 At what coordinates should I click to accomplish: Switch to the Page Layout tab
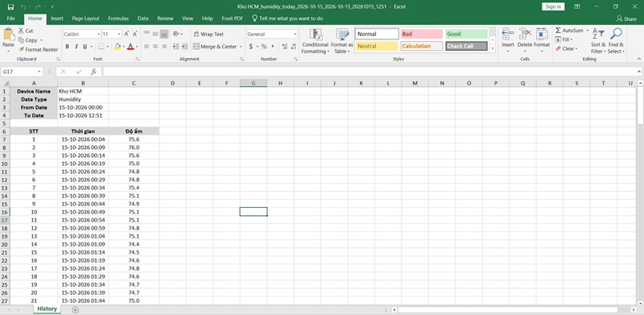[x=86, y=19]
